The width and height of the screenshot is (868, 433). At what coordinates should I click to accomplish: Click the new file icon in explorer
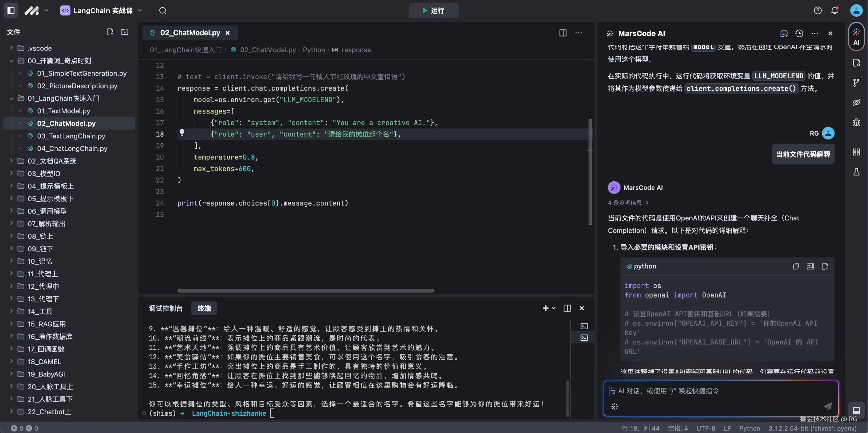pos(110,32)
